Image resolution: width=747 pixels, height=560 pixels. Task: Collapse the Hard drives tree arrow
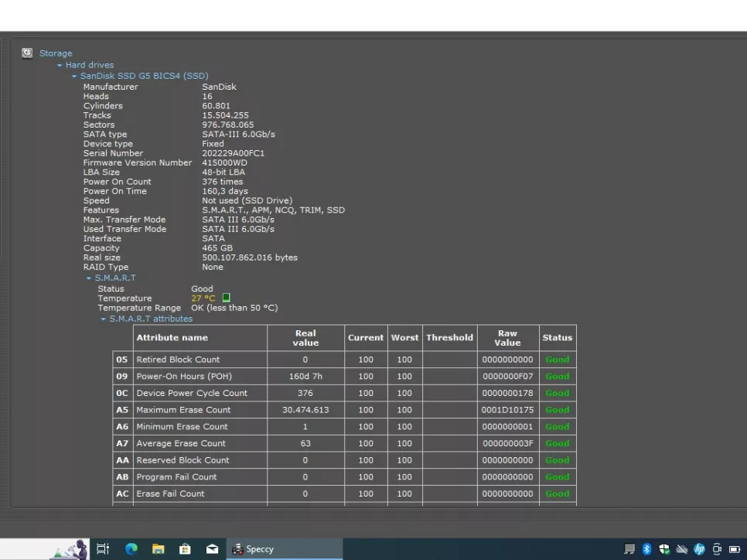coord(60,65)
